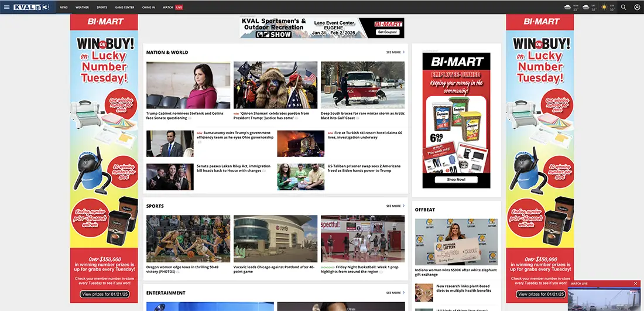644x311 pixels.
Task: Expand Entertainment section See More
Action: pyautogui.click(x=395, y=293)
